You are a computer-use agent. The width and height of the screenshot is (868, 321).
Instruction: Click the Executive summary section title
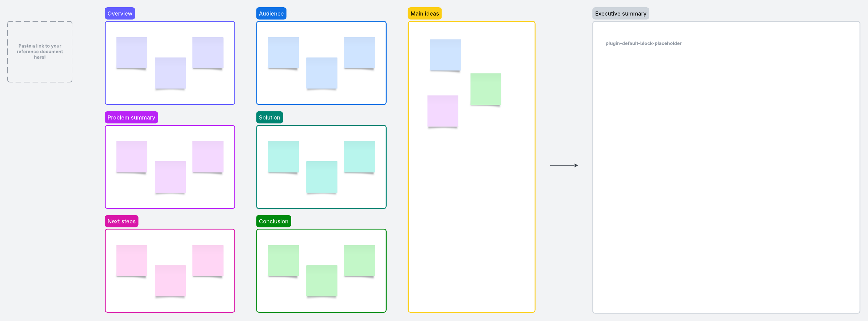(x=620, y=14)
